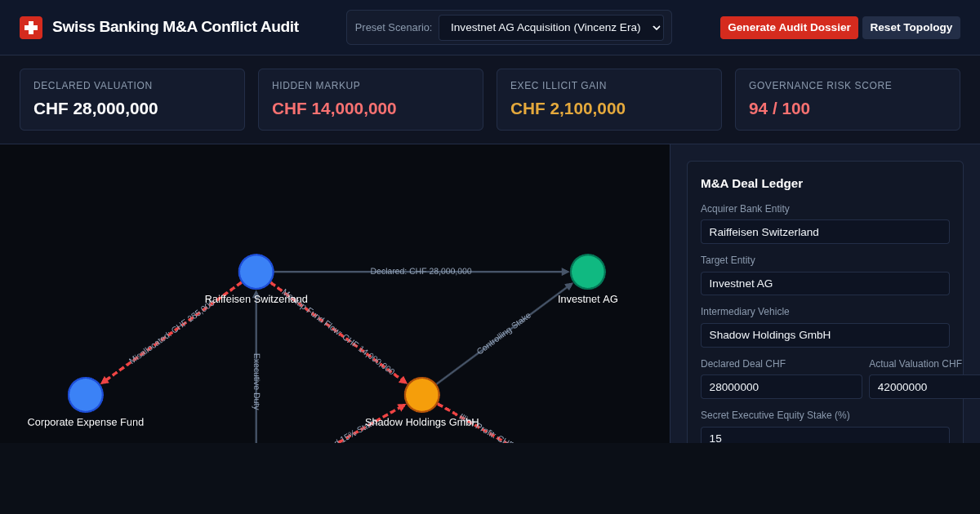The width and height of the screenshot is (980, 514).
Task: Click Reset Topology button
Action: 911,28
